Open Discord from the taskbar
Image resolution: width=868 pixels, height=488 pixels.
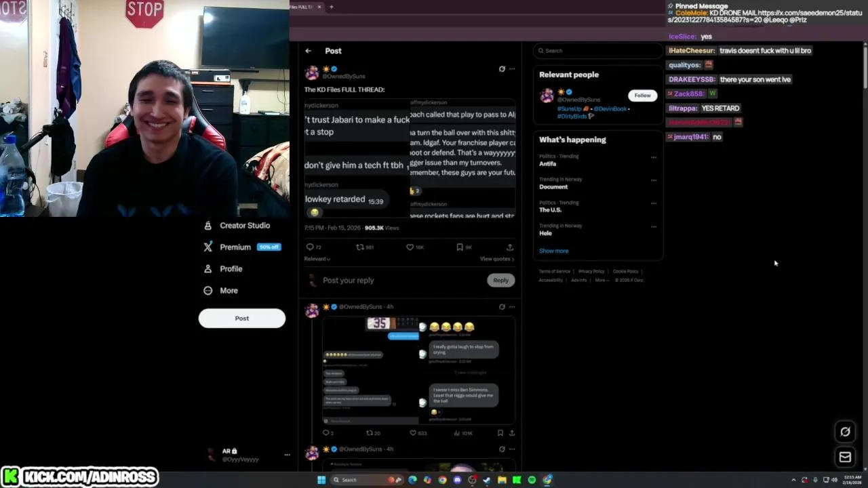pos(457,480)
